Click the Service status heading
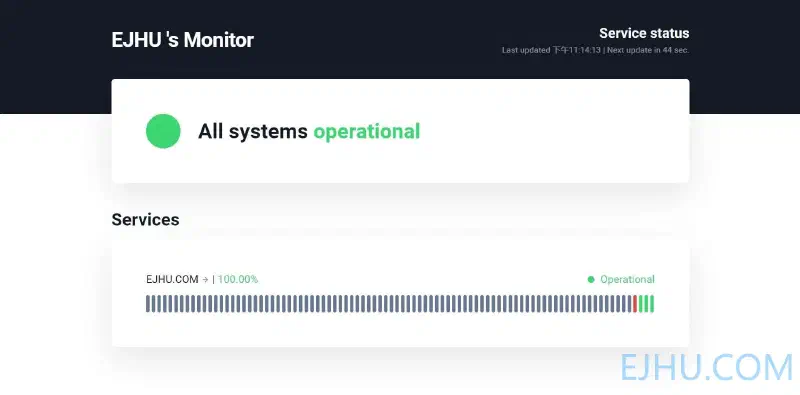This screenshot has height=395, width=800. [644, 33]
